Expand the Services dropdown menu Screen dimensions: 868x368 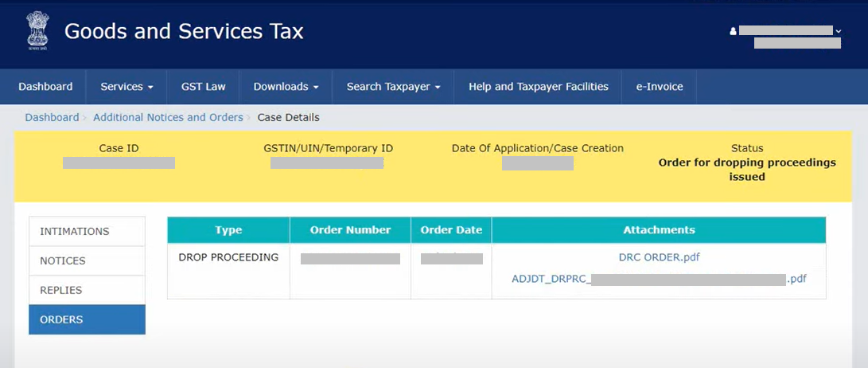tap(127, 87)
